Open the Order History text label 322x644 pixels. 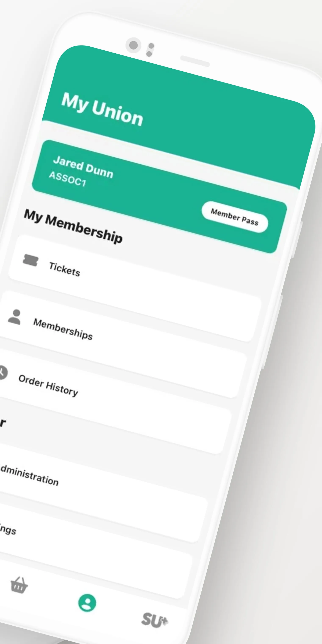(48, 385)
